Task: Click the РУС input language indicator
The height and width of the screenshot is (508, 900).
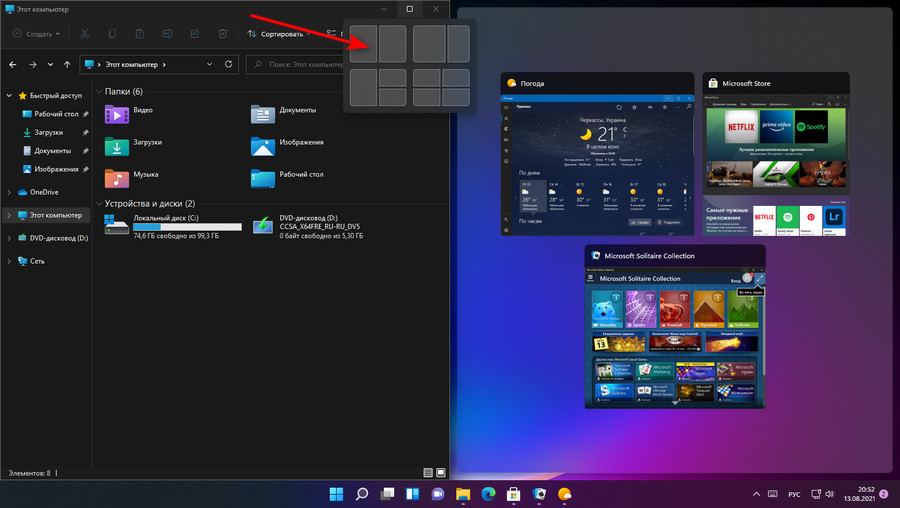Action: pyautogui.click(x=794, y=494)
